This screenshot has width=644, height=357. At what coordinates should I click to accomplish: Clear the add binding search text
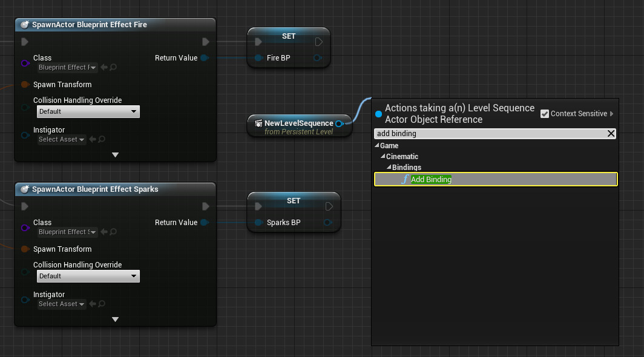[611, 134]
